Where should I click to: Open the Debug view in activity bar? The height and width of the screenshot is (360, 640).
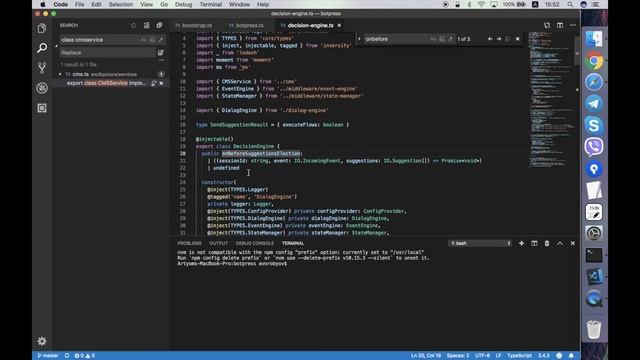click(42, 88)
